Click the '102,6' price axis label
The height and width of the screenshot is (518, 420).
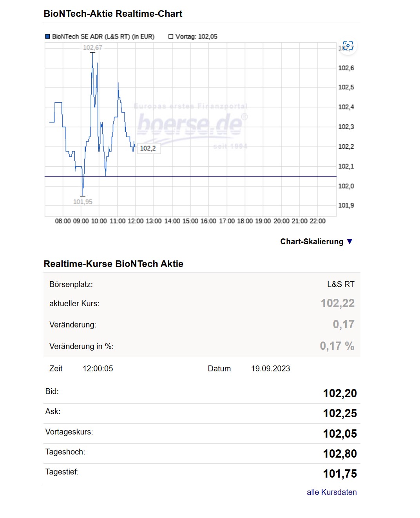click(x=346, y=68)
